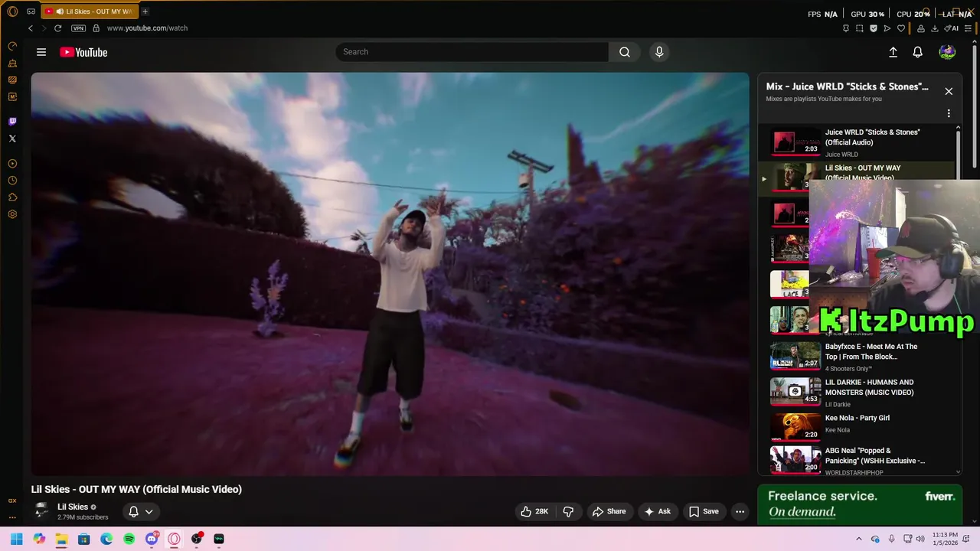The image size is (980, 551).
Task: Open Extensions cube icon in sidebar
Action: (x=12, y=197)
